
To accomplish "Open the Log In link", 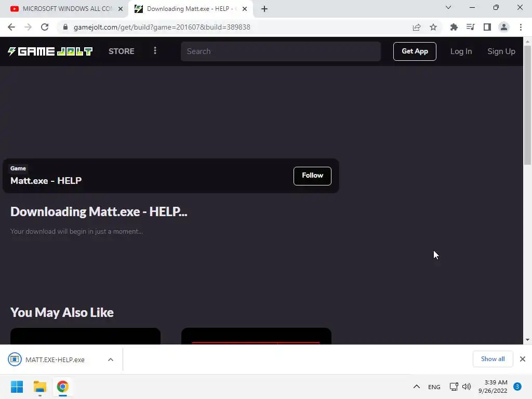I will pos(461,51).
